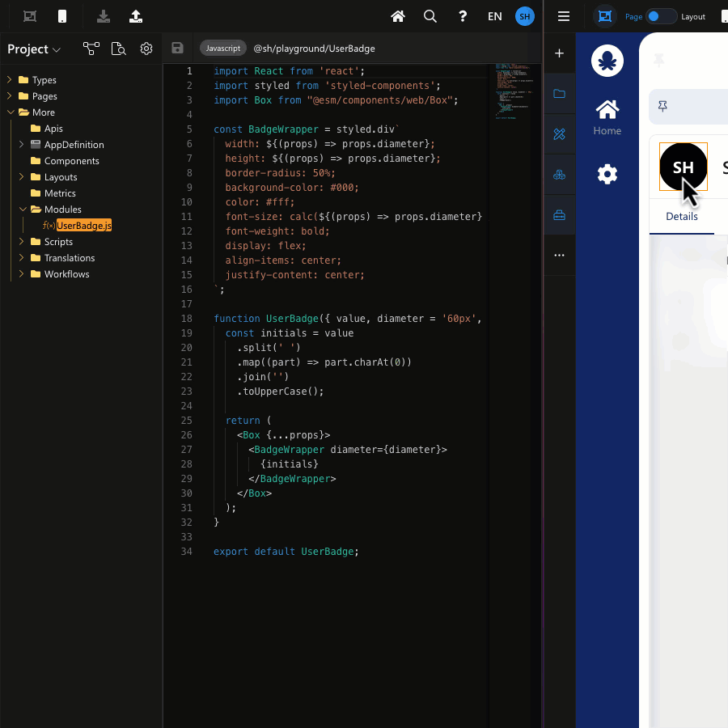Screen dimensions: 728x728
Task: Select the Details tab
Action: pos(681,217)
